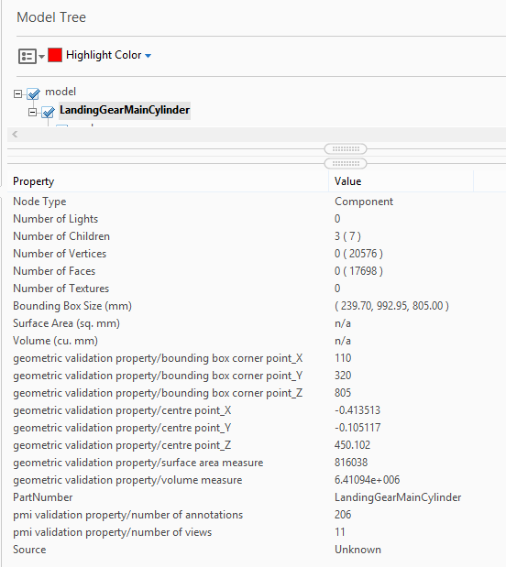Collapse the model root node
Viewport: 506px width, 567px height.
pyautogui.click(x=18, y=94)
